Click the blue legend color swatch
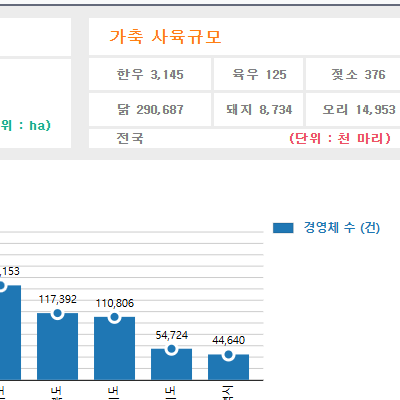This screenshot has width=400, height=400. point(283,228)
